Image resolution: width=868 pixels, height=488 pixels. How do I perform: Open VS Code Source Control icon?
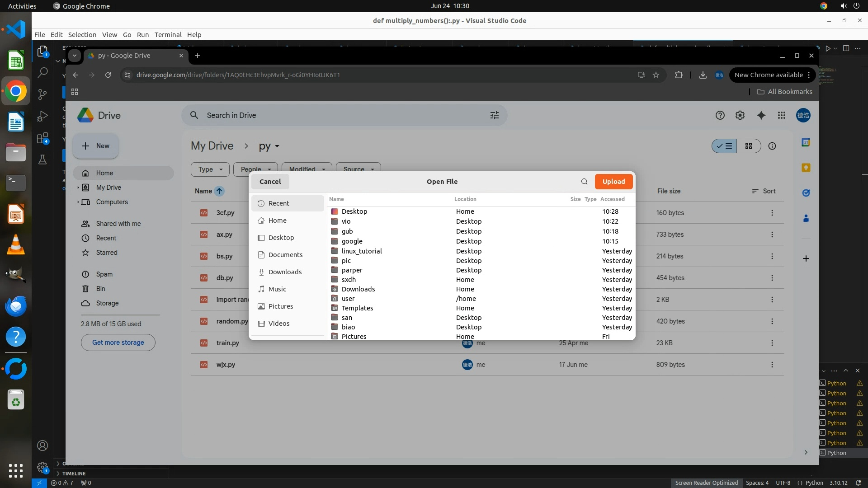click(x=42, y=94)
